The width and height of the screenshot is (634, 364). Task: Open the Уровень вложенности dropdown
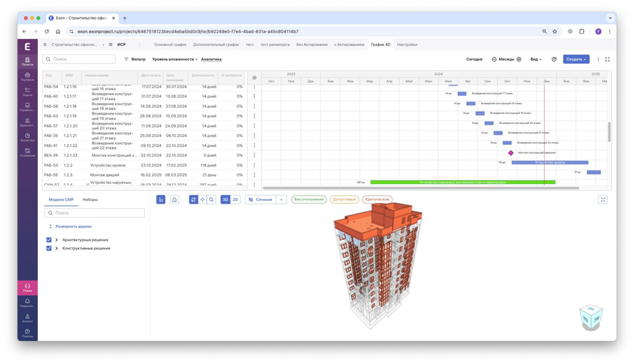click(175, 59)
